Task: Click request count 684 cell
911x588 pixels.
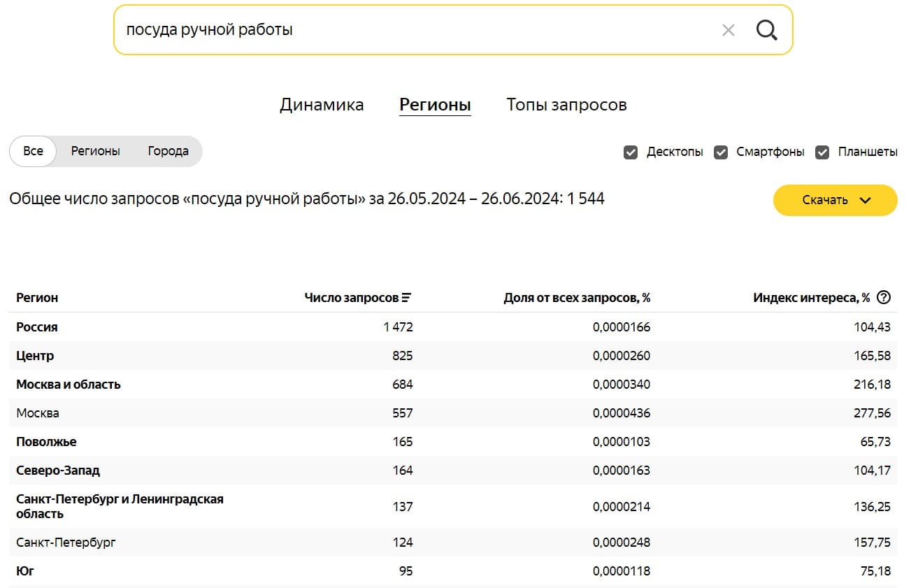Action: point(403,385)
